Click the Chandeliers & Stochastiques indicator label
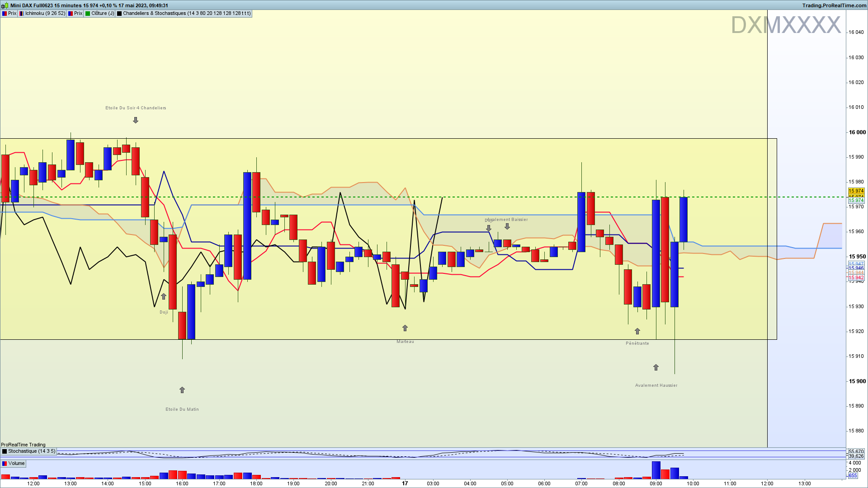 point(186,14)
